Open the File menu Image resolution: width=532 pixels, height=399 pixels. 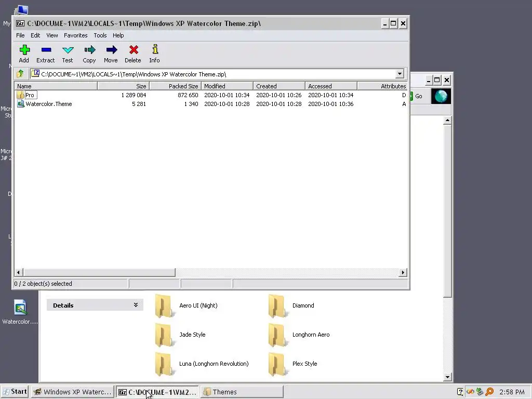click(20, 35)
